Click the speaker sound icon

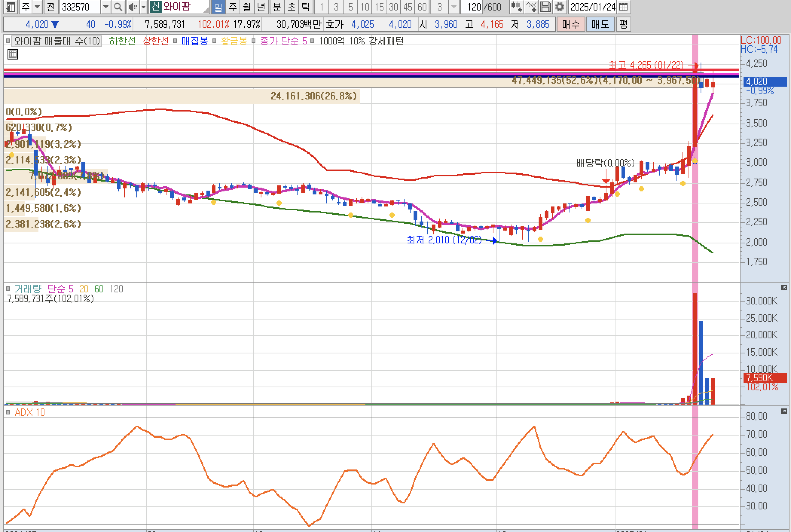pos(132,7)
